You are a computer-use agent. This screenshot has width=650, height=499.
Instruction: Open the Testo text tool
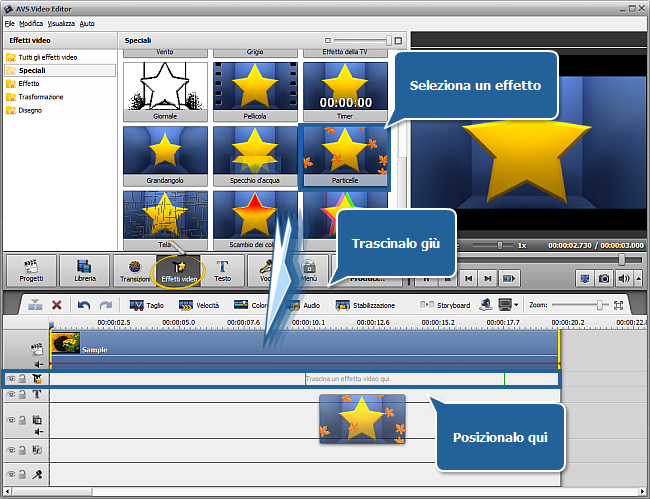click(x=223, y=270)
